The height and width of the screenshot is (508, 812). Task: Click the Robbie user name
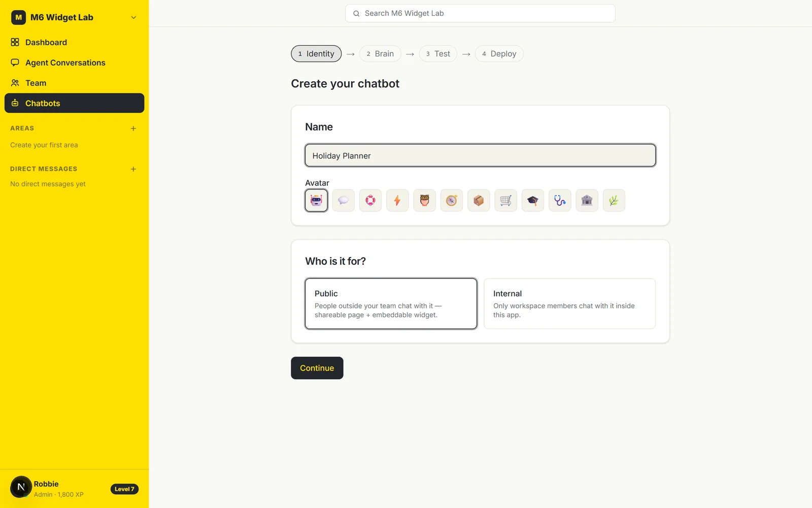tap(46, 484)
